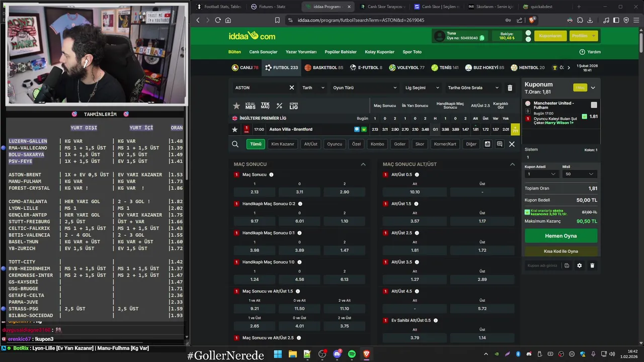644x362 pixels.
Task: Favorite the Aston Villa - Brentford match star
Action: pyautogui.click(x=234, y=129)
